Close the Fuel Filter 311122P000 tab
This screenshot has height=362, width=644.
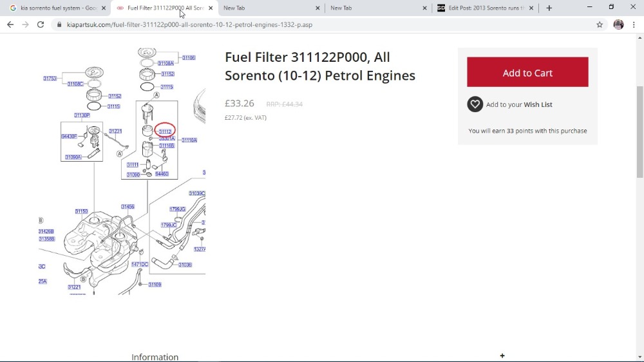(211, 8)
